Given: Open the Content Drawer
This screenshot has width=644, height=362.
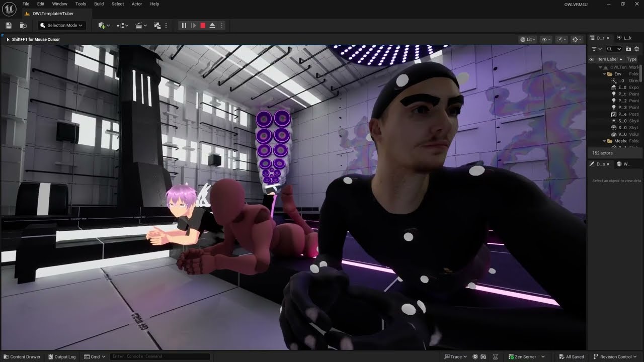Looking at the screenshot, I should click(x=22, y=356).
